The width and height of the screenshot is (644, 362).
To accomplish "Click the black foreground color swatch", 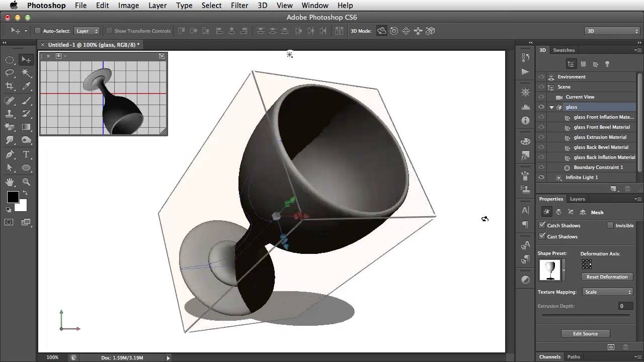I will point(13,197).
